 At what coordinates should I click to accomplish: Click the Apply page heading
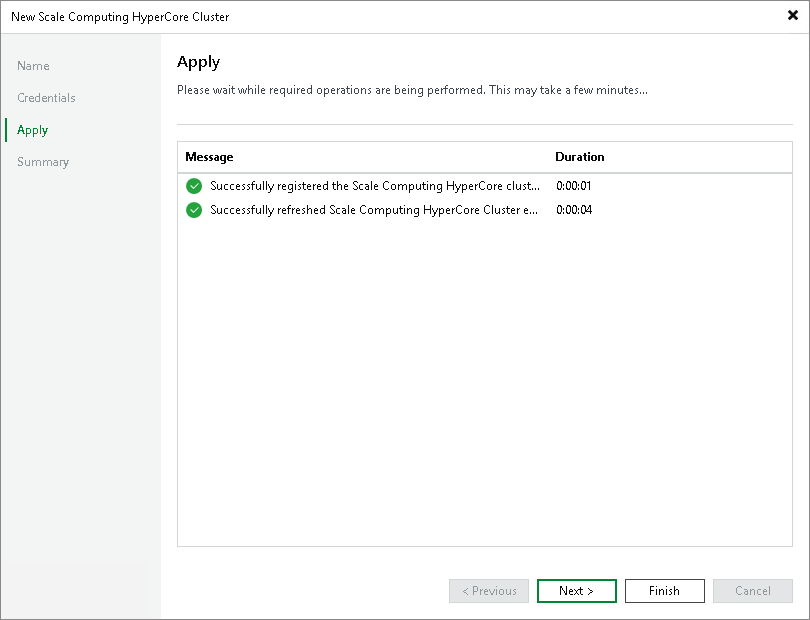coord(198,62)
